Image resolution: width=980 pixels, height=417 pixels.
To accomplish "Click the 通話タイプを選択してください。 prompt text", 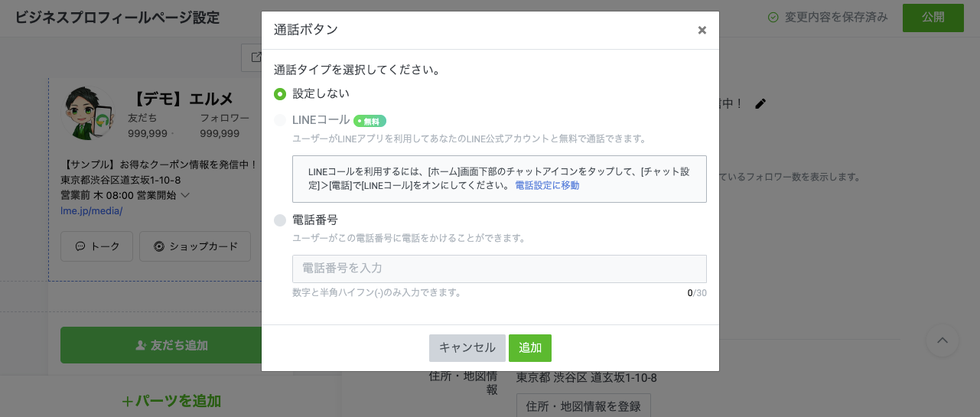I will [x=358, y=70].
